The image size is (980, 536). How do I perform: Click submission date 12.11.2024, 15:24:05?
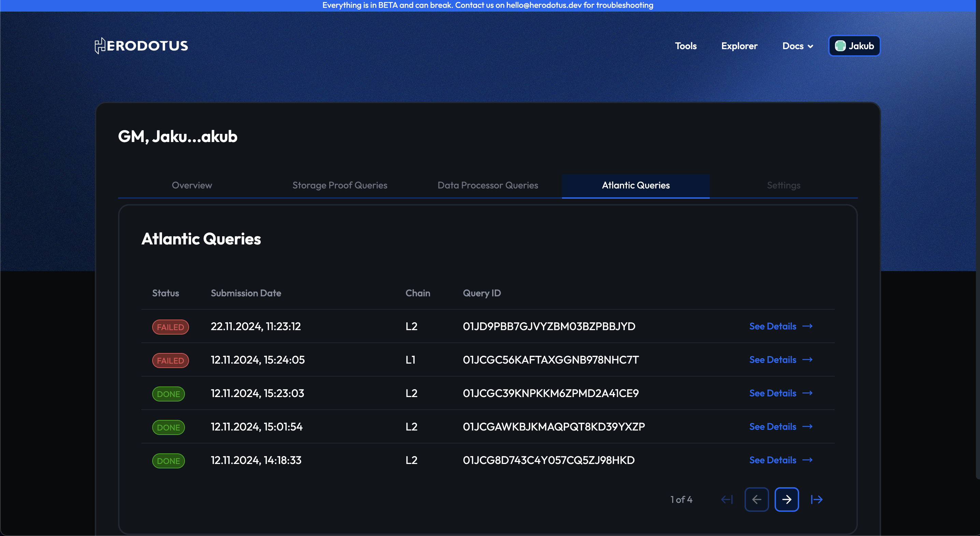point(258,360)
